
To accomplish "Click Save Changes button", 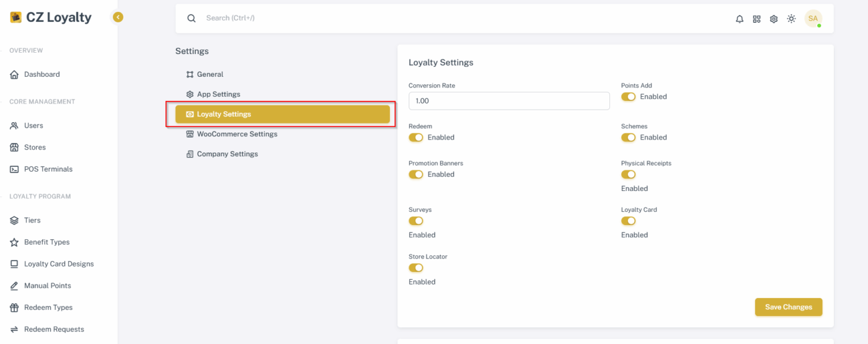I will pyautogui.click(x=788, y=307).
